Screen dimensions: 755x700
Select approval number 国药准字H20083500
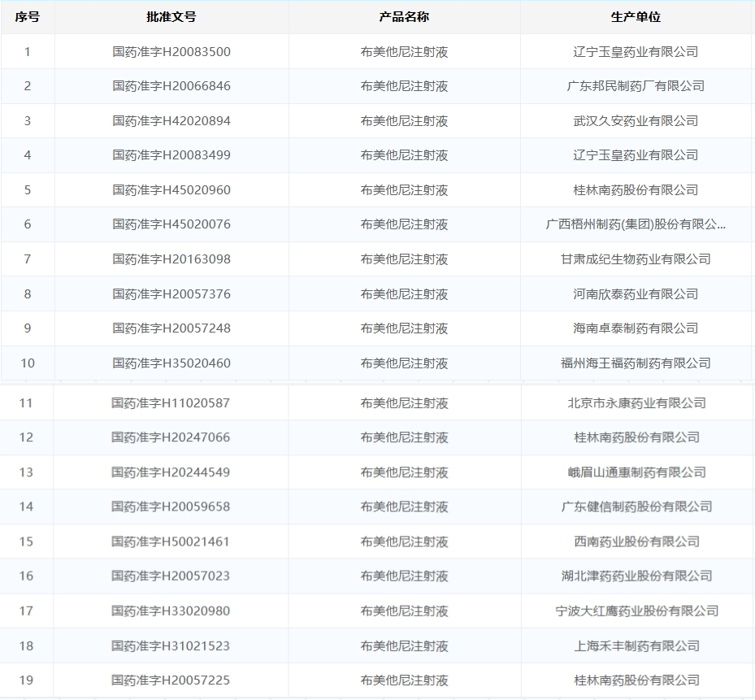tap(171, 51)
